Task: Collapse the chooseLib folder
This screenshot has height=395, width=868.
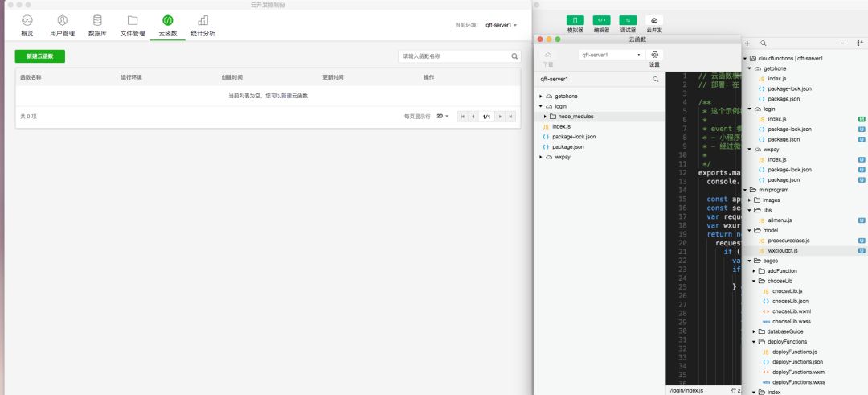Action: (755, 282)
